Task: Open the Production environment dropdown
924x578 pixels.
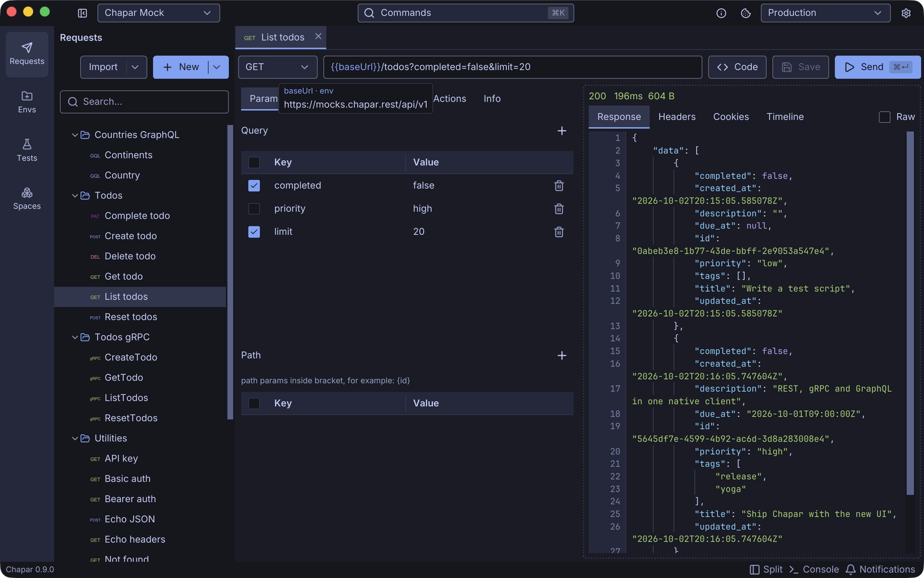Action: click(826, 13)
